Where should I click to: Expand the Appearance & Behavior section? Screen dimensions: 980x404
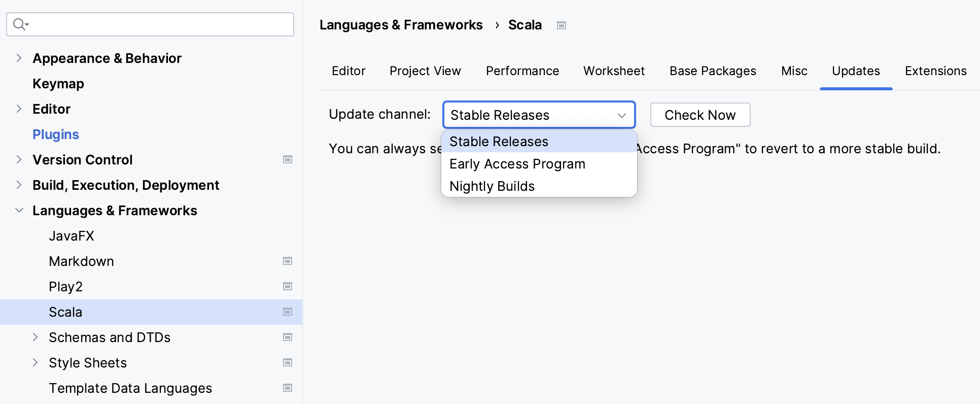(x=19, y=58)
